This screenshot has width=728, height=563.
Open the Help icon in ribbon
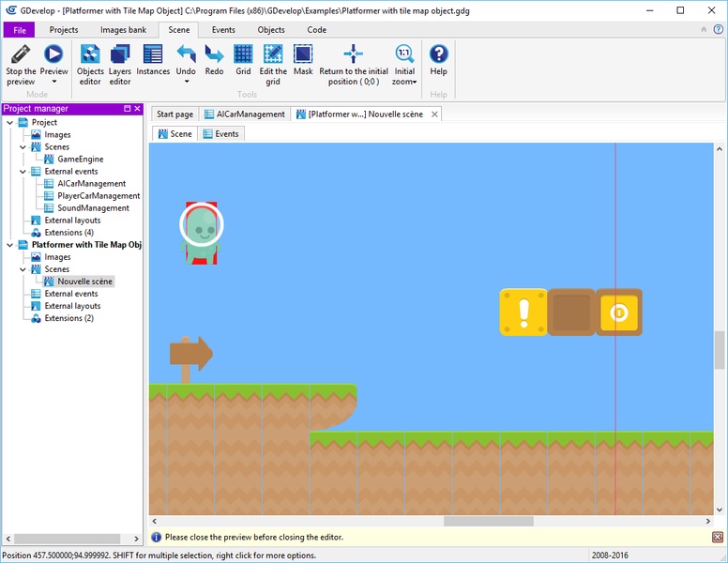[438, 54]
